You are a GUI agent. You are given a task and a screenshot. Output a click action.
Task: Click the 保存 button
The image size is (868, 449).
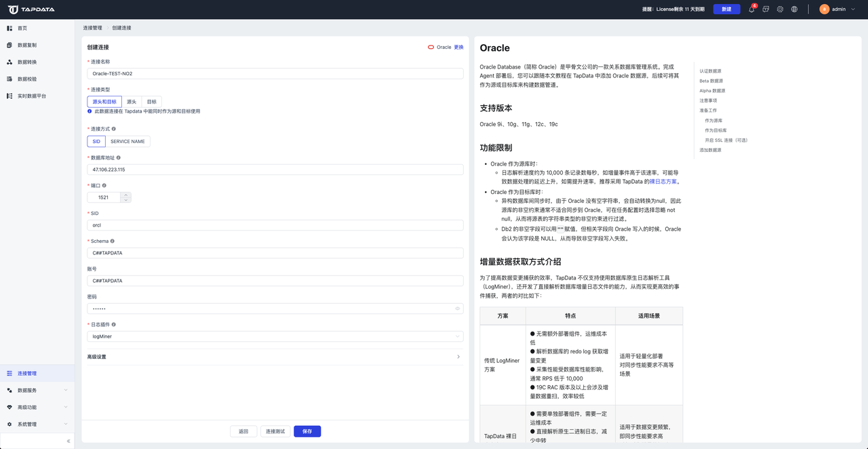(x=307, y=431)
